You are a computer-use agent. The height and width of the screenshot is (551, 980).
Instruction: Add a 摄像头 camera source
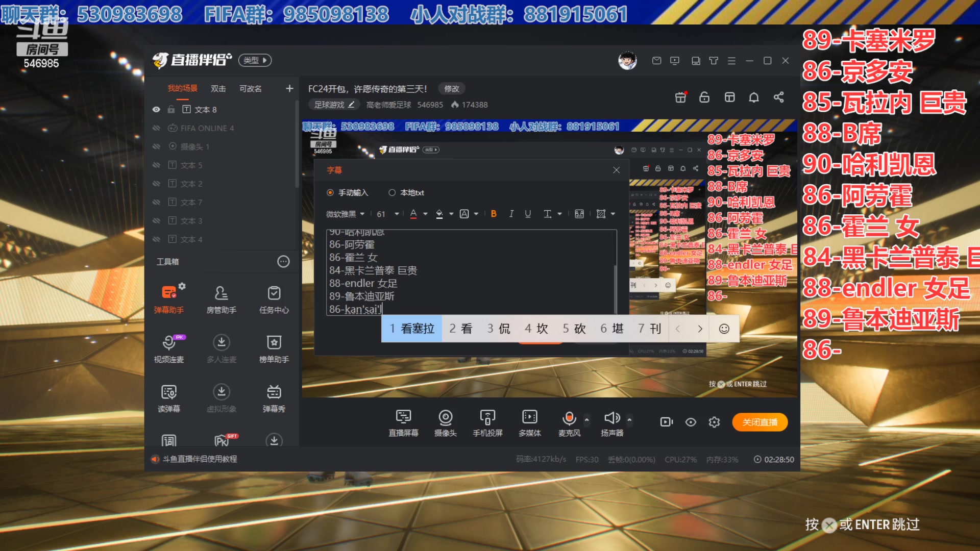446,423
